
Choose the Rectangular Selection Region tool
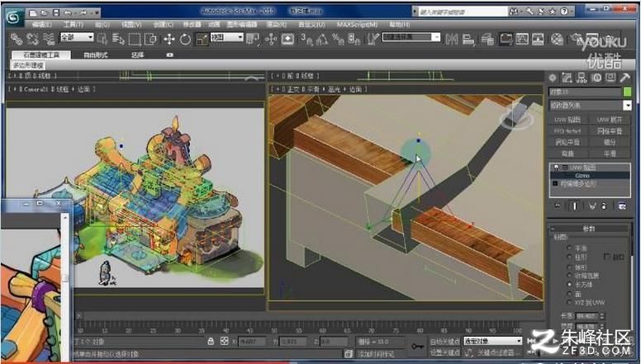tap(135, 40)
